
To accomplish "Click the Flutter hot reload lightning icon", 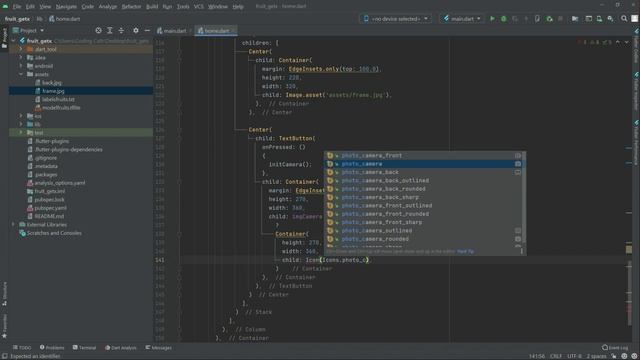I will tap(526, 19).
